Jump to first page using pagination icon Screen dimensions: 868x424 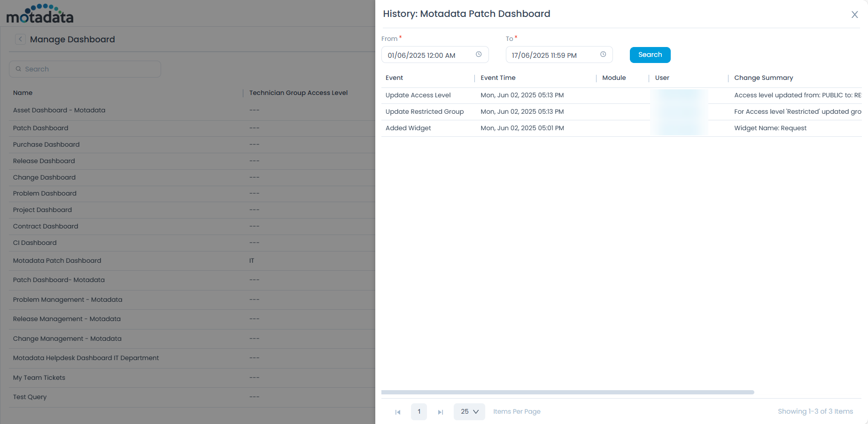pyautogui.click(x=398, y=412)
